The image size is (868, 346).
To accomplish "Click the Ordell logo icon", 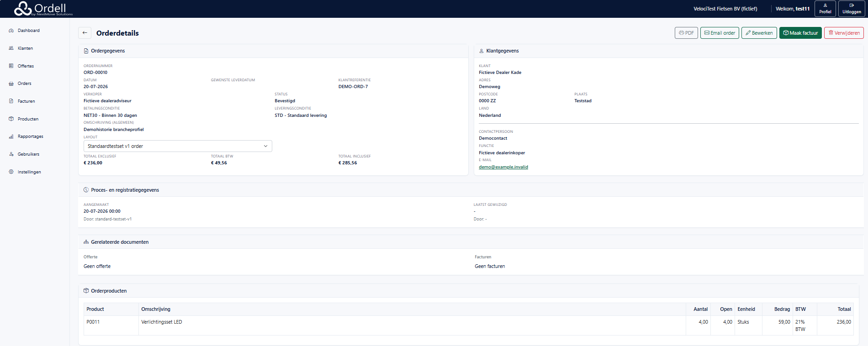I will click(23, 8).
